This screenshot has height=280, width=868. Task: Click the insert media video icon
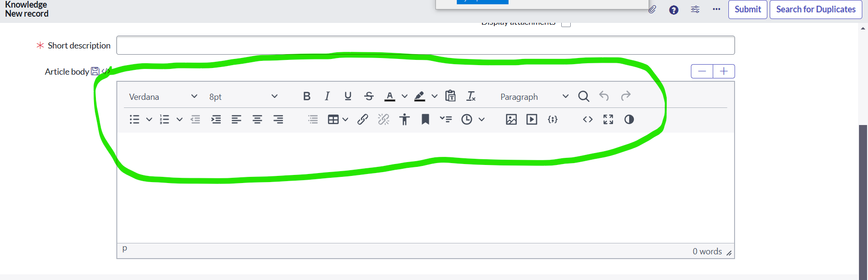(532, 119)
